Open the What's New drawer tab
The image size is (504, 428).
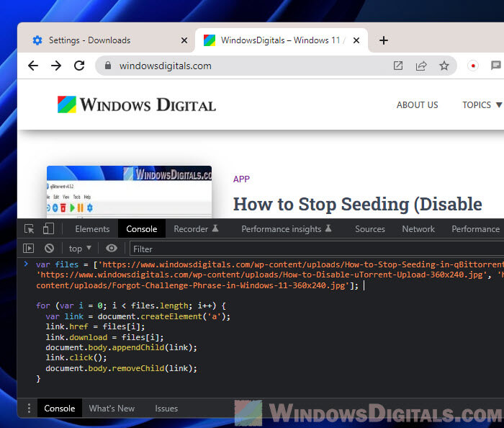coord(112,408)
